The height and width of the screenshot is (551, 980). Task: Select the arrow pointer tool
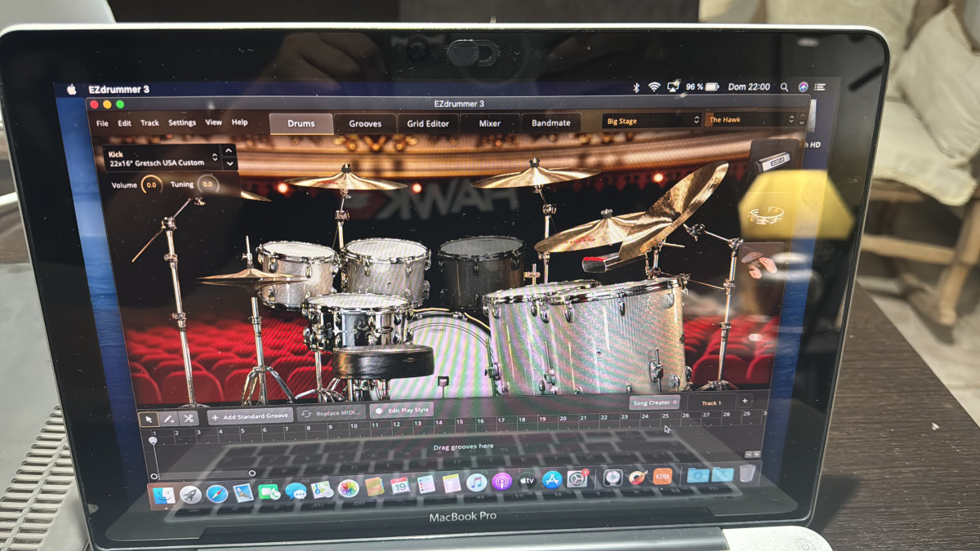(149, 418)
